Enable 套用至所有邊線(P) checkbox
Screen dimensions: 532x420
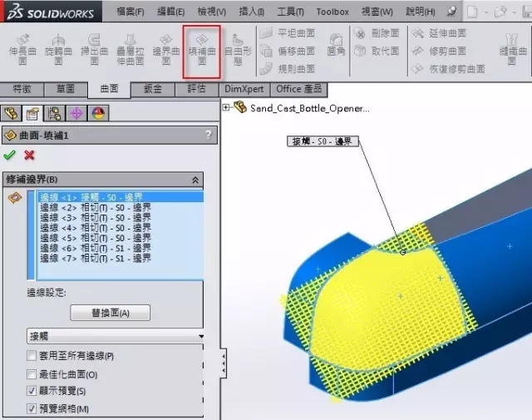[32, 356]
